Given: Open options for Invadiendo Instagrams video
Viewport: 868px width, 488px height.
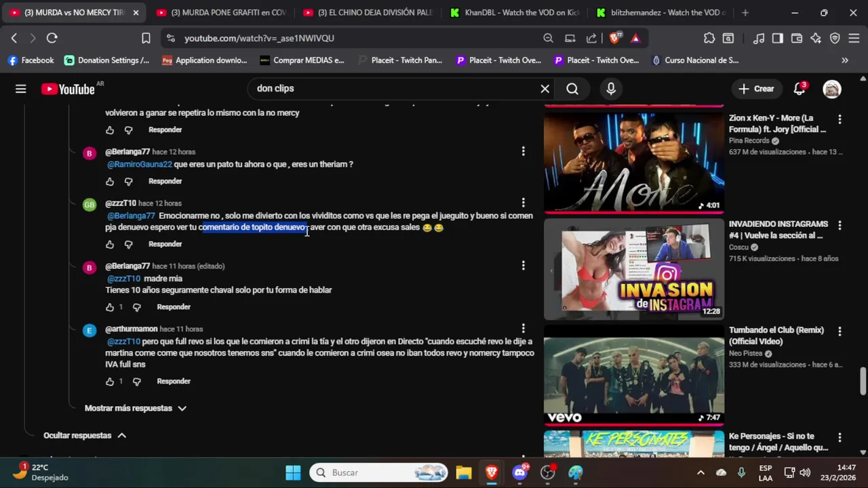Looking at the screenshot, I should pos(840,225).
